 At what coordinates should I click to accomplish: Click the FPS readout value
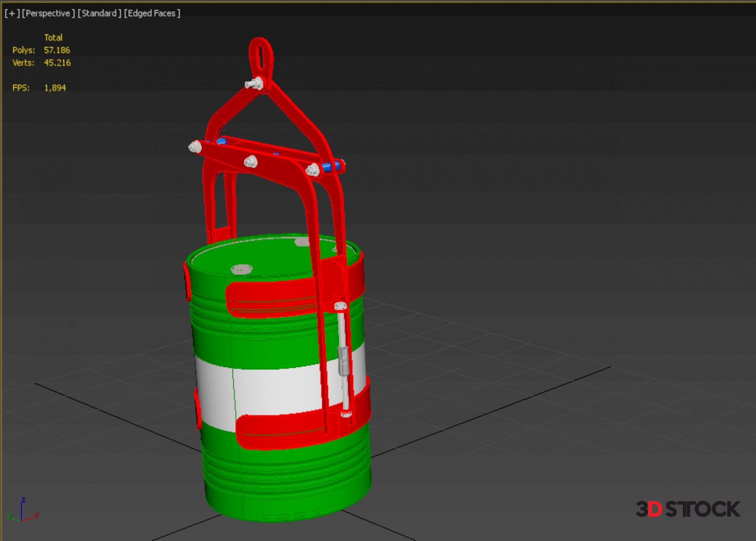(x=55, y=88)
